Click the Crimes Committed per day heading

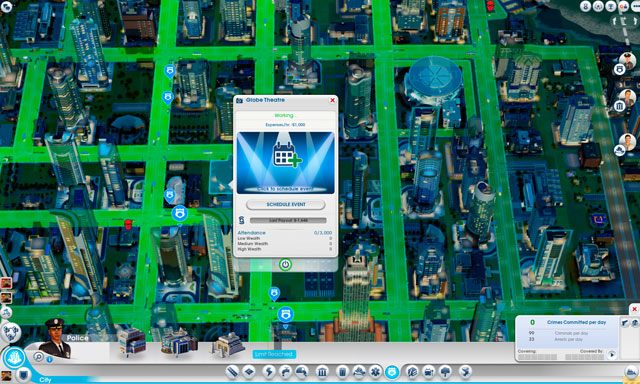(576, 322)
